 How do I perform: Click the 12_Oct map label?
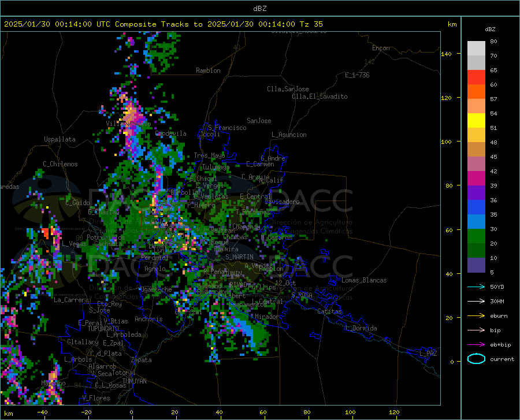[x=285, y=283]
